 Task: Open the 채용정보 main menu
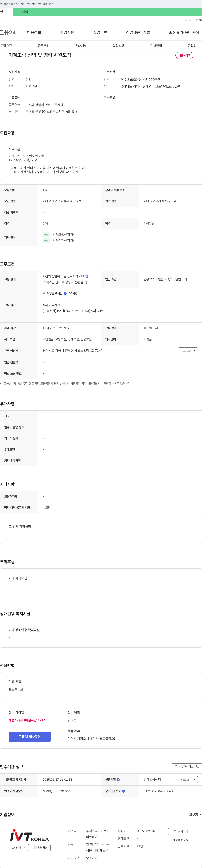point(34,32)
